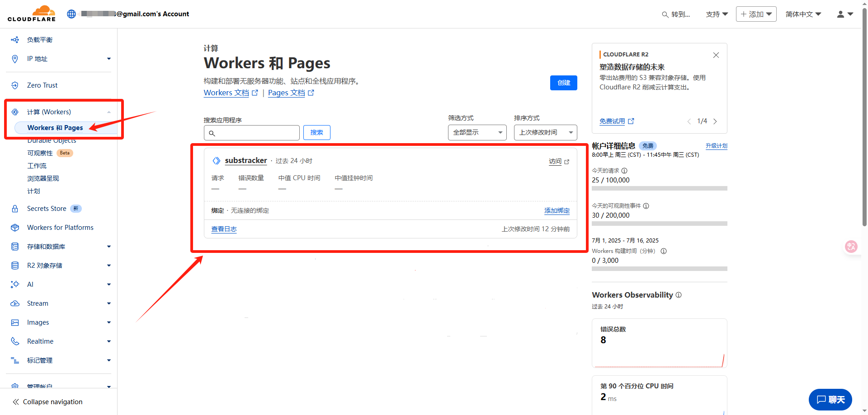
Task: Open the Workers 文档 link
Action: tap(231, 93)
